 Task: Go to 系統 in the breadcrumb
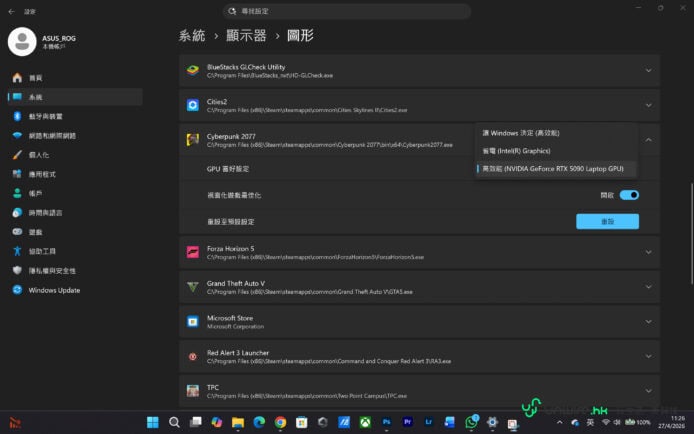192,35
